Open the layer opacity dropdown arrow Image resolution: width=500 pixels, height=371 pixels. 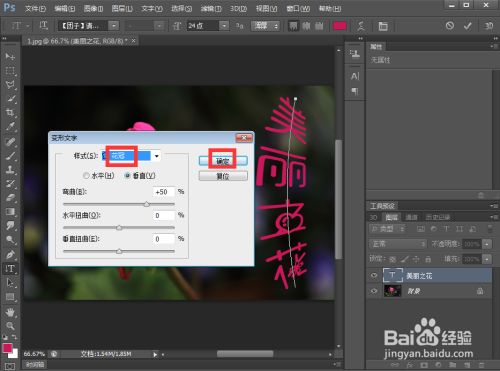pos(487,244)
